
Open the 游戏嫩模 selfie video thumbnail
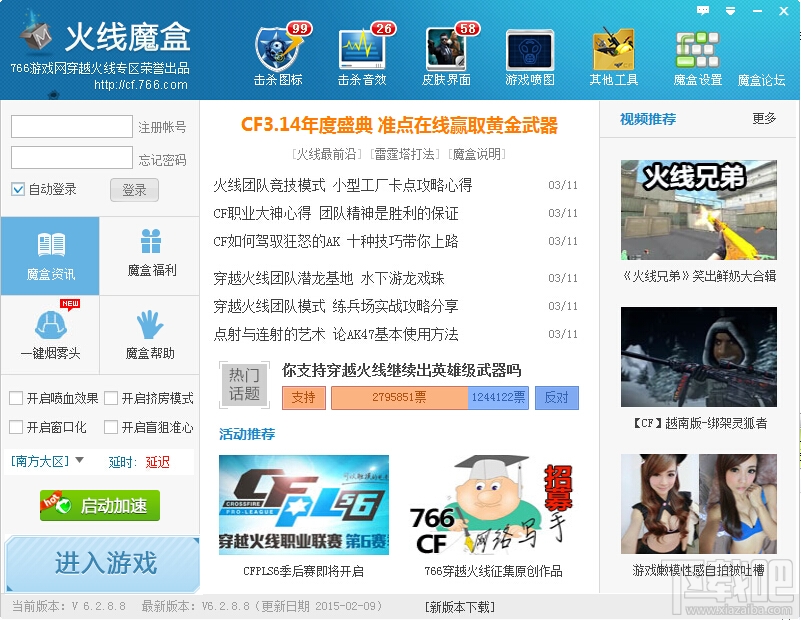(698, 504)
